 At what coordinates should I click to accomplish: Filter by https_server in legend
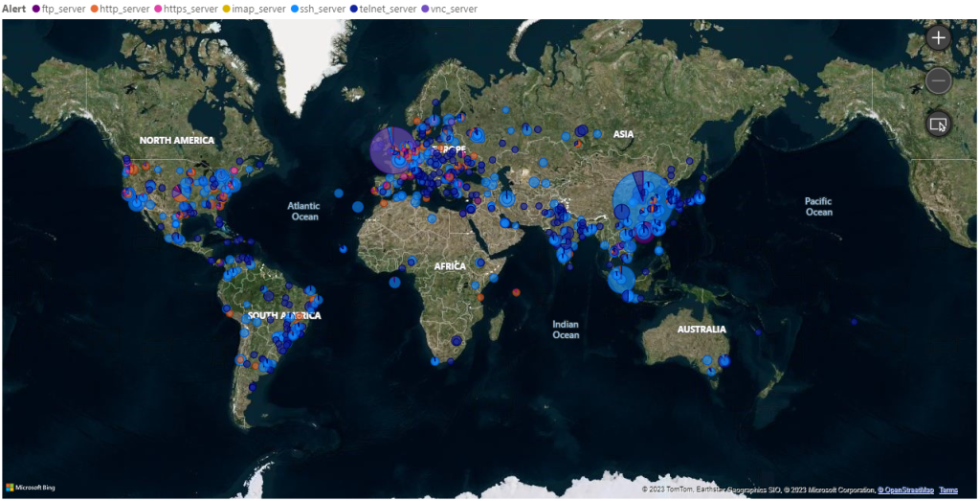coord(190,9)
